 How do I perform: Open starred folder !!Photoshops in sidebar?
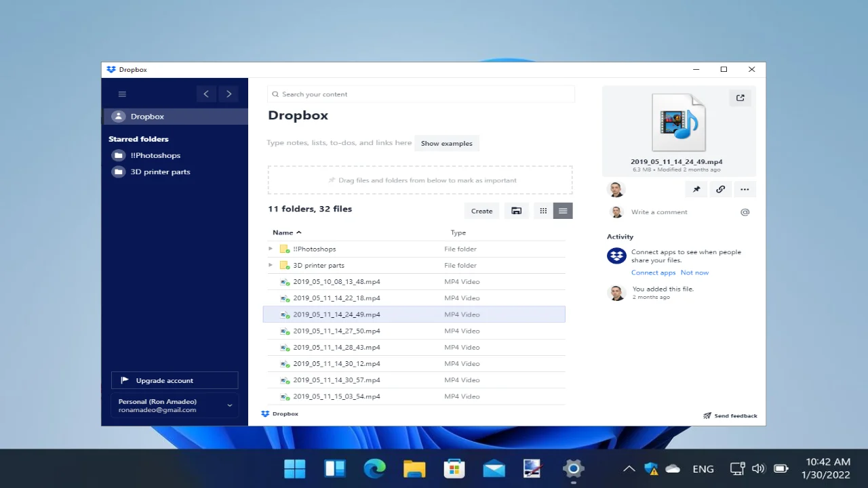[x=155, y=155]
